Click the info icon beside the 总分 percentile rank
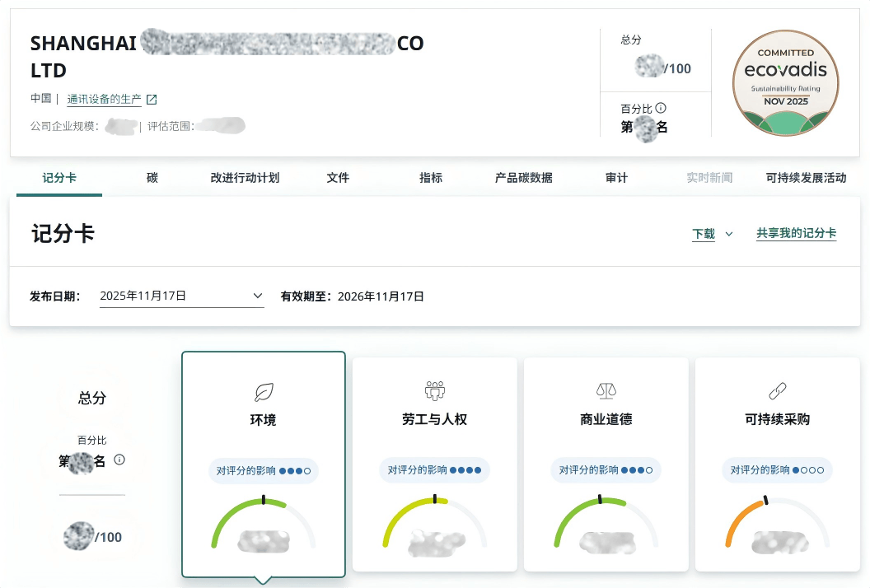 click(x=119, y=460)
